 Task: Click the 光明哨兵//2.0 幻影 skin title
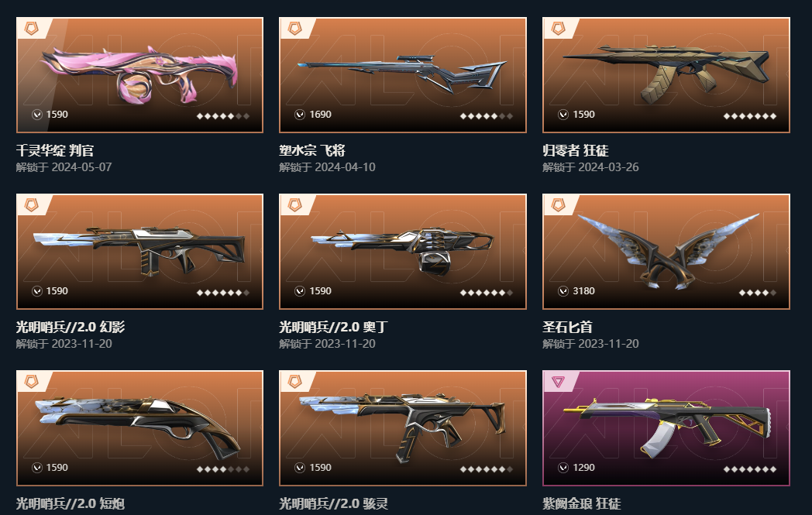[71, 327]
